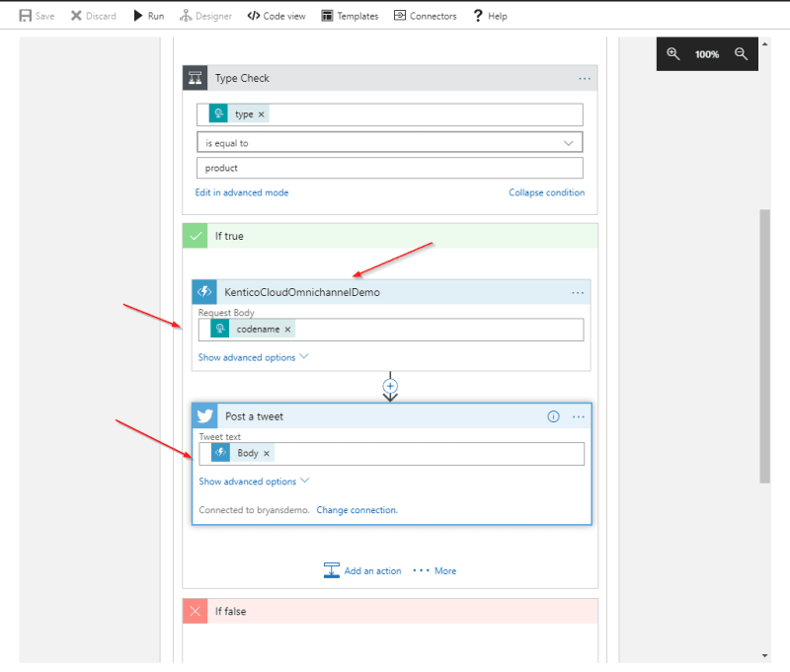Click the KenticoCloudOmnichannelDemo action title

[302, 292]
